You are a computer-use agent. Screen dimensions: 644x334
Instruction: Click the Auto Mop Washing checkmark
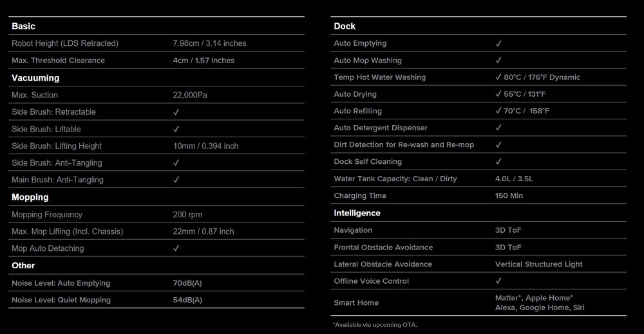498,61
